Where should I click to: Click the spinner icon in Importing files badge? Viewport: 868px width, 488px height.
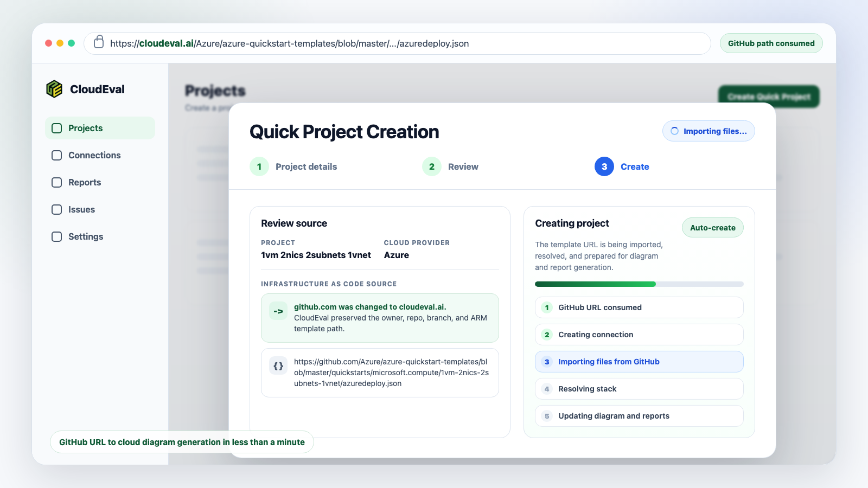[x=674, y=131]
